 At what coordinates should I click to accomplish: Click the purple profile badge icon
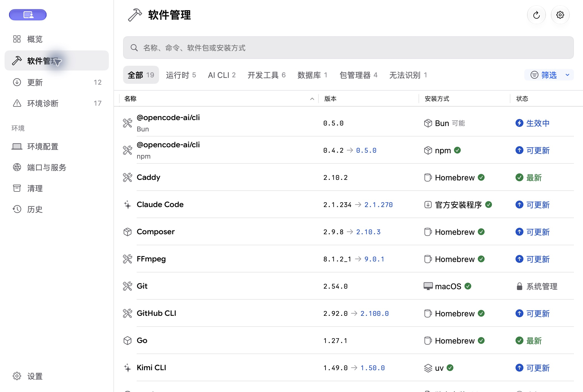(28, 15)
